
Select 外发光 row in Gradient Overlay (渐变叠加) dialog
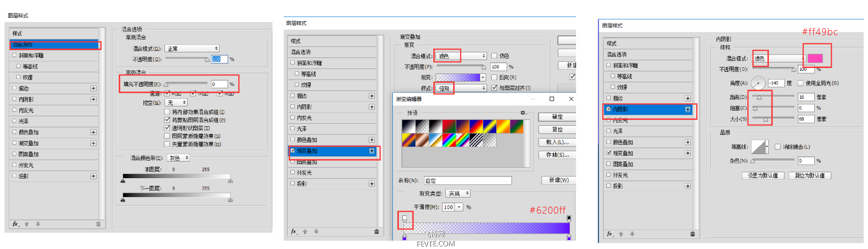[x=332, y=173]
